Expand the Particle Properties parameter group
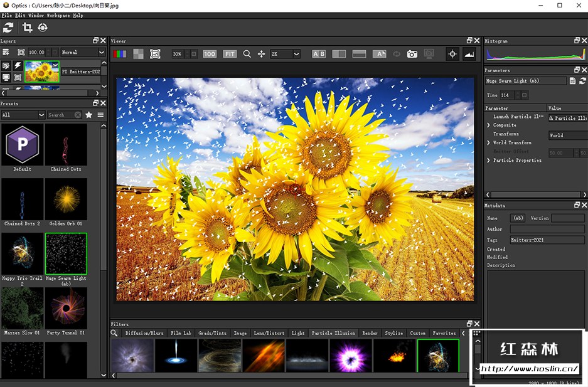The width and height of the screenshot is (588, 387). (x=489, y=161)
